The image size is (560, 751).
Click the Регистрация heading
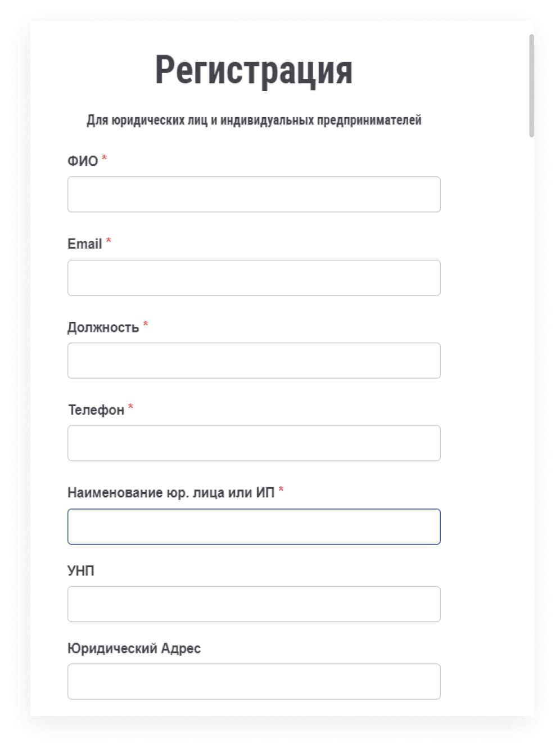coord(254,70)
